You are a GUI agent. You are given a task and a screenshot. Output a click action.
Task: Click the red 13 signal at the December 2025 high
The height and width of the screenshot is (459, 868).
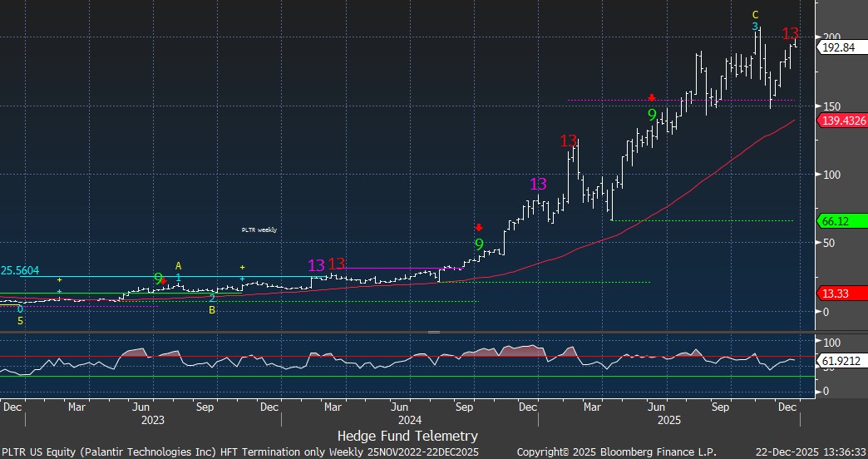(x=790, y=34)
